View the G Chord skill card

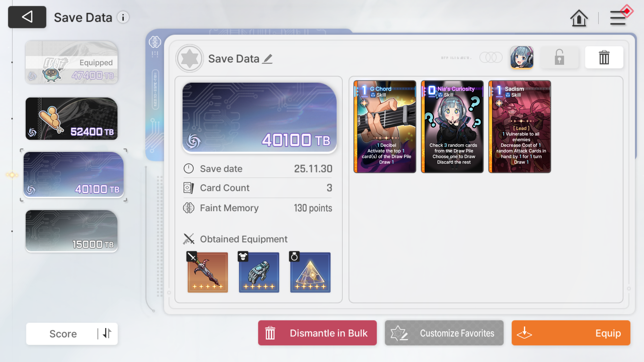[x=385, y=127]
